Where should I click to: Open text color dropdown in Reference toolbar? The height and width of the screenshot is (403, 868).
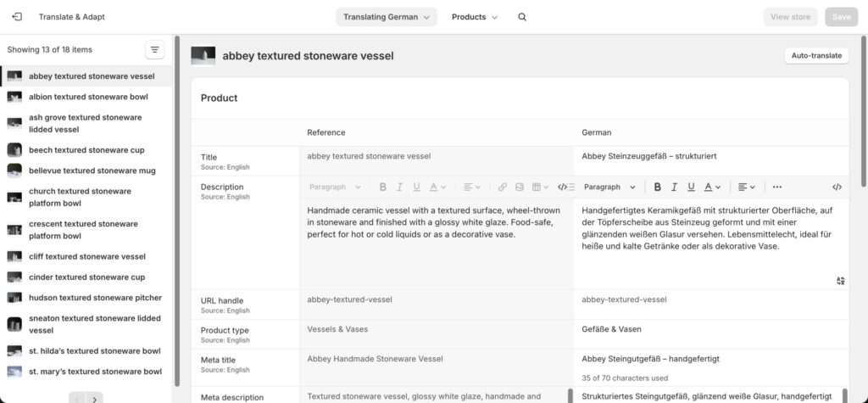437,188
